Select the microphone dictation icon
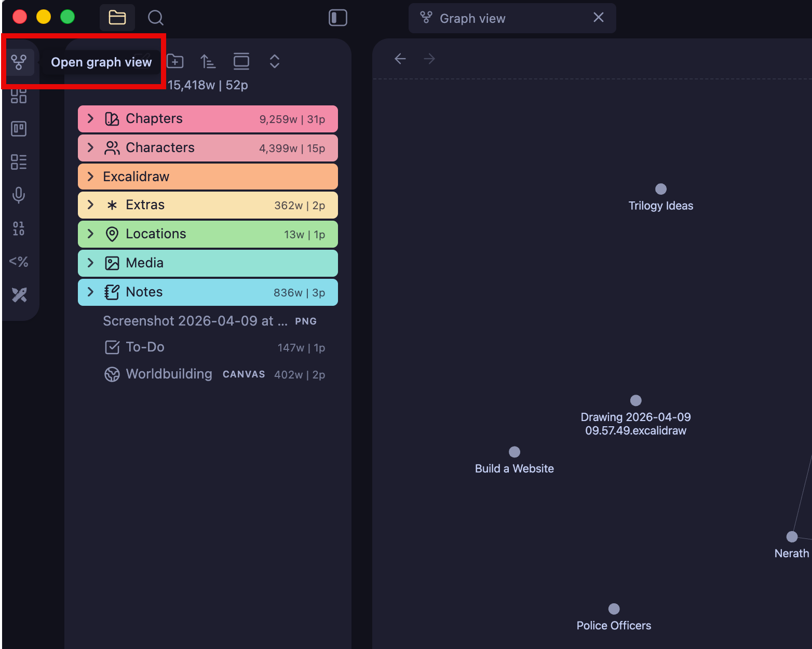 click(x=19, y=195)
